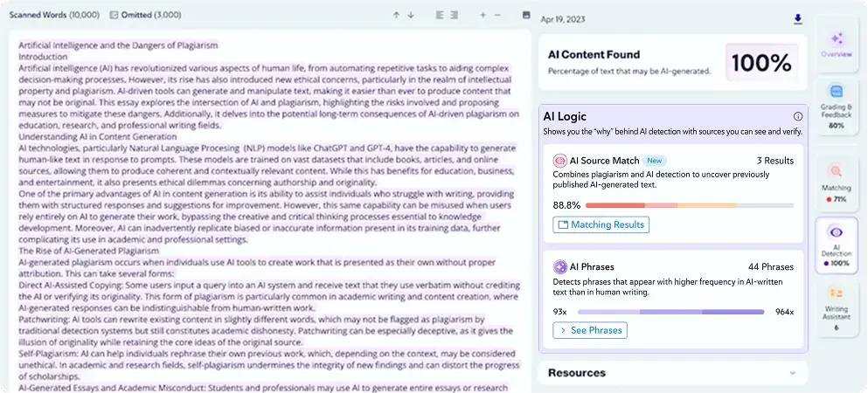The width and height of the screenshot is (868, 393).
Task: Open Grading & Feedback sidebar panel
Action: coord(837,107)
